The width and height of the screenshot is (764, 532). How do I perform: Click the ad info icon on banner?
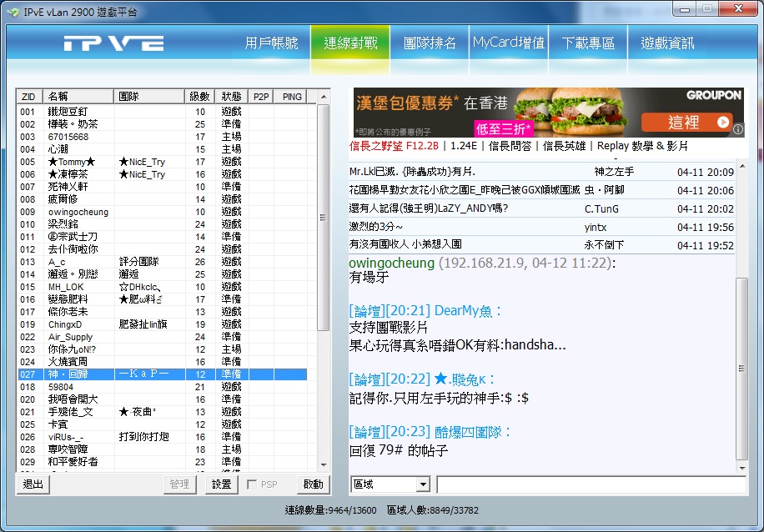tap(737, 128)
